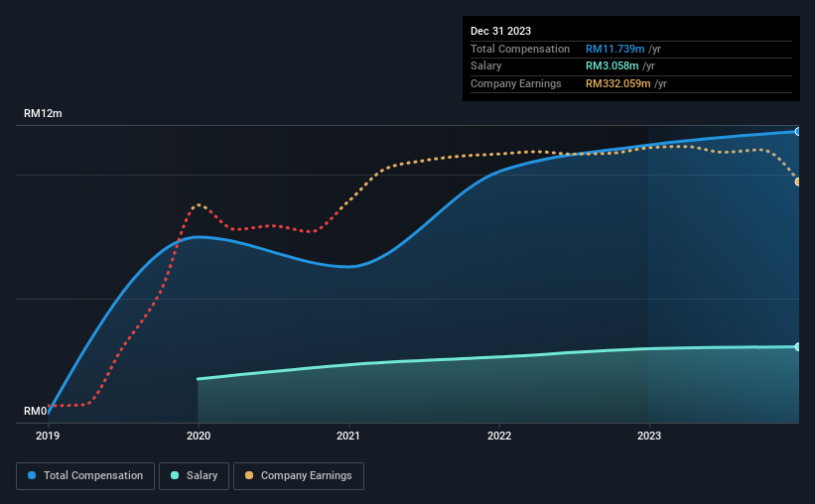The width and height of the screenshot is (815, 504).
Task: Click the RM0 y-axis label
Action: tap(36, 411)
